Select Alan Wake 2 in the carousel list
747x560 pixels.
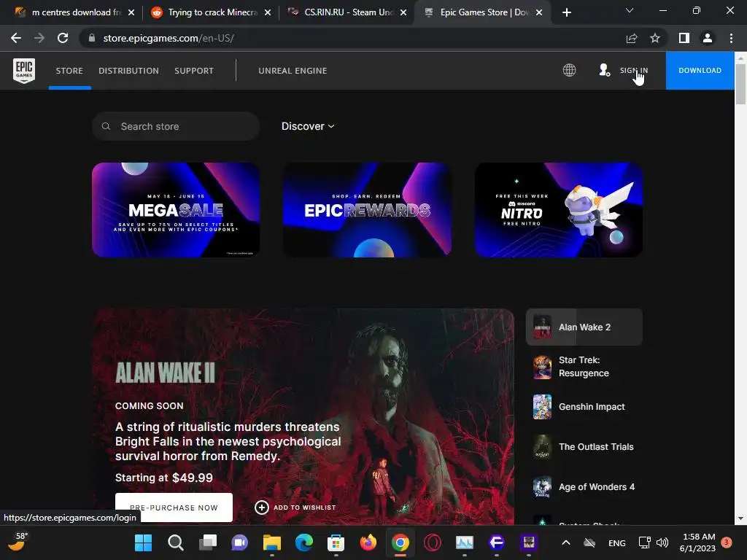pyautogui.click(x=584, y=327)
